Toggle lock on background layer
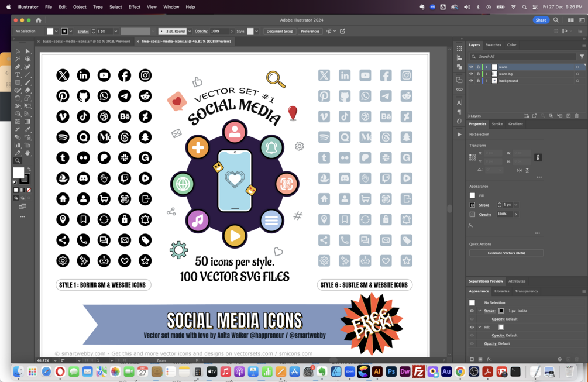 (x=478, y=81)
